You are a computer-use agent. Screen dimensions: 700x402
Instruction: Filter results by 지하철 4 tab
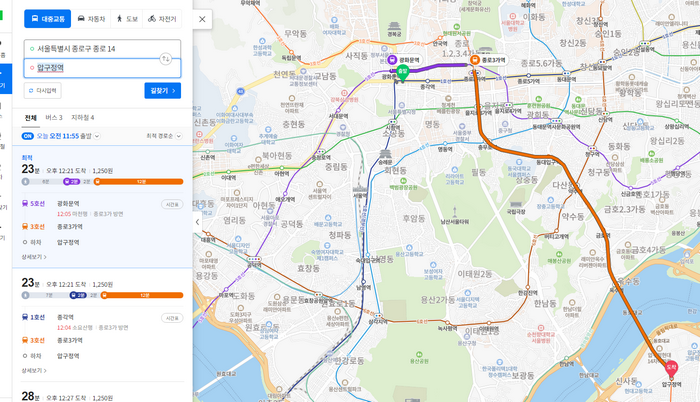point(83,117)
